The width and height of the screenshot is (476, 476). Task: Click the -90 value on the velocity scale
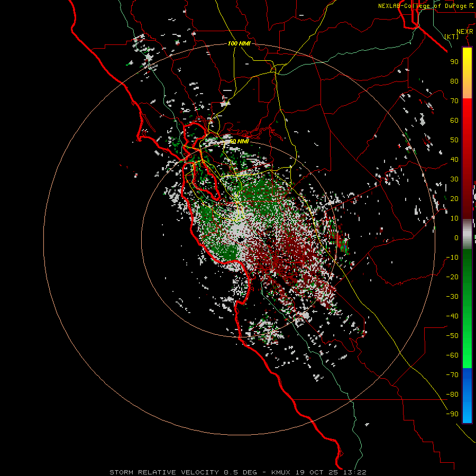[452, 414]
